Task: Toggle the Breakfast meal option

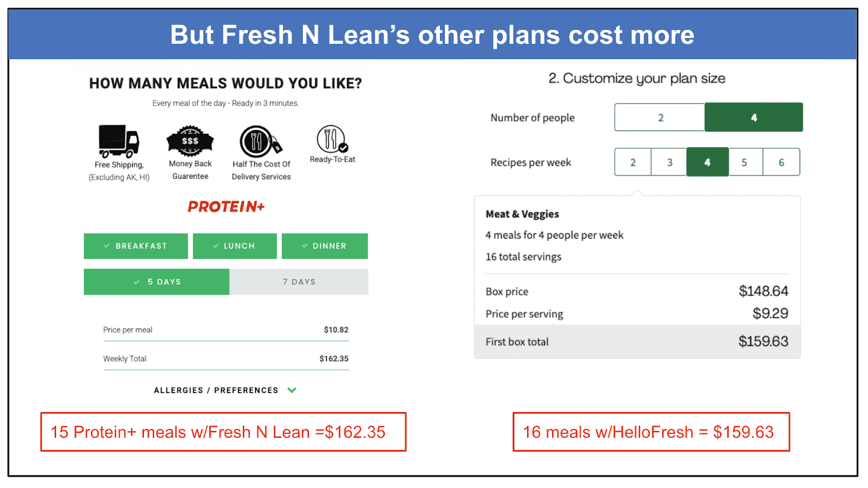Action: point(136,246)
